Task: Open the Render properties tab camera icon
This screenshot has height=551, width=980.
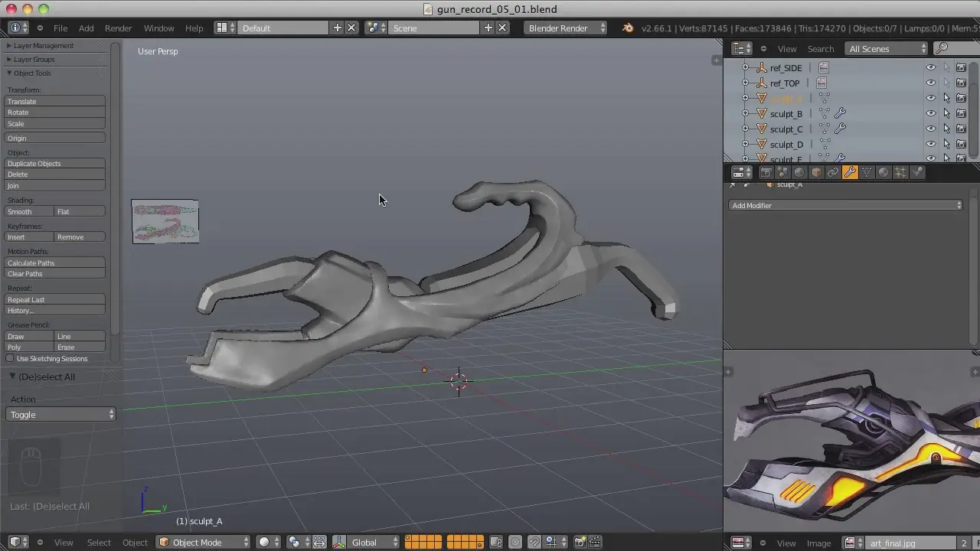Action: pos(766,173)
